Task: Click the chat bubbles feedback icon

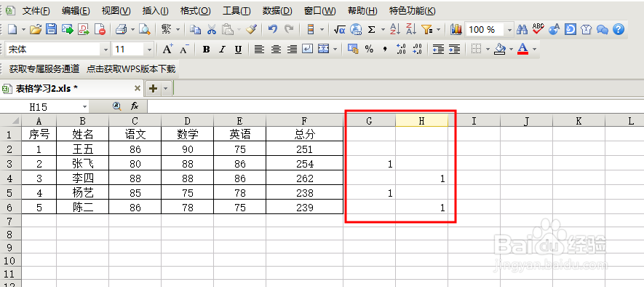Action: (x=602, y=29)
